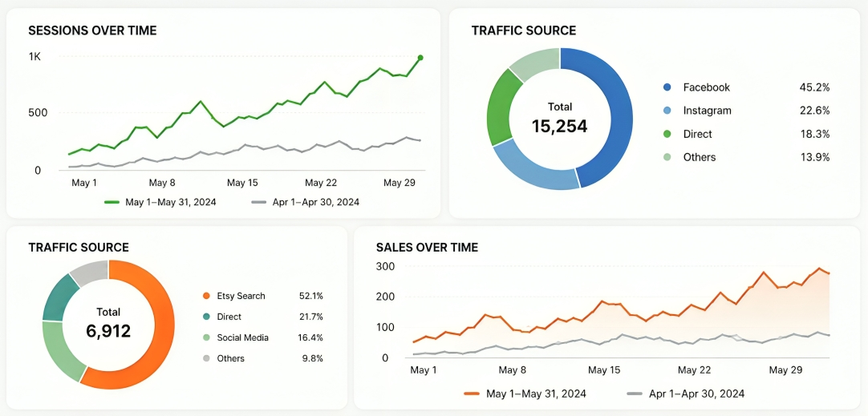
Task: Click May 15 on the sales chart axis
Action: coord(605,370)
